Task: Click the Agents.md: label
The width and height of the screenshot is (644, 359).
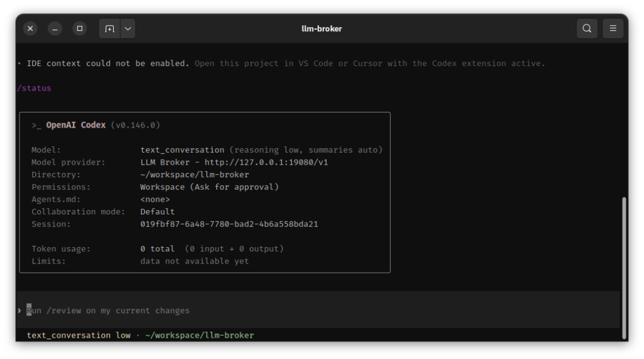Action: click(56, 199)
